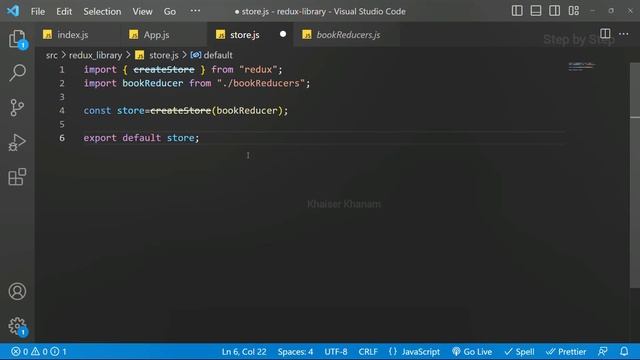Toggle the secondary side bar layout icon
The image size is (640, 360).
(554, 11)
